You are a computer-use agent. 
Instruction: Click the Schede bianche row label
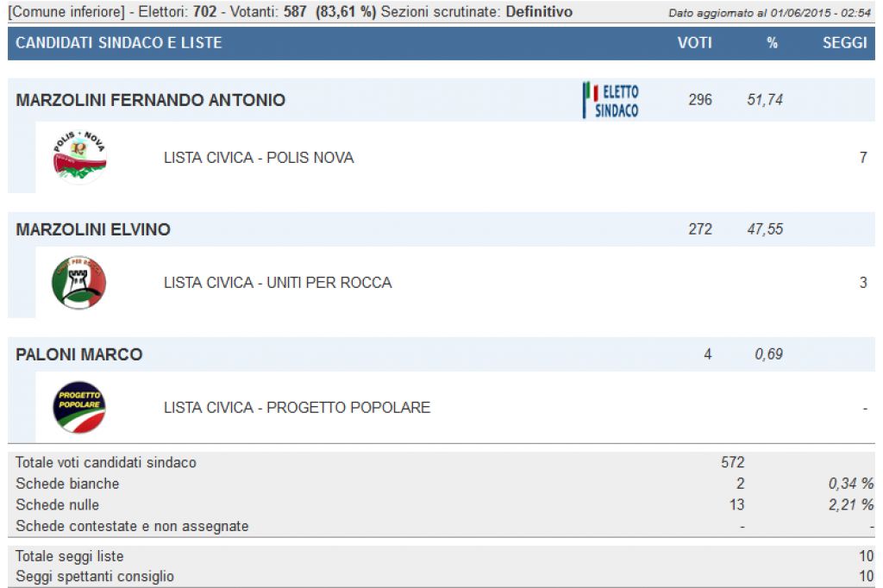tap(67, 484)
